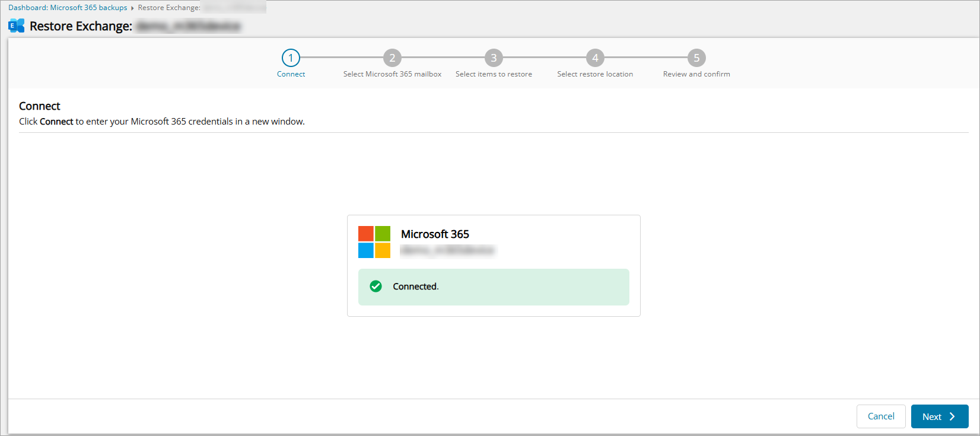Open the Select items to restore label
This screenshot has height=436, width=980.
pos(494,74)
